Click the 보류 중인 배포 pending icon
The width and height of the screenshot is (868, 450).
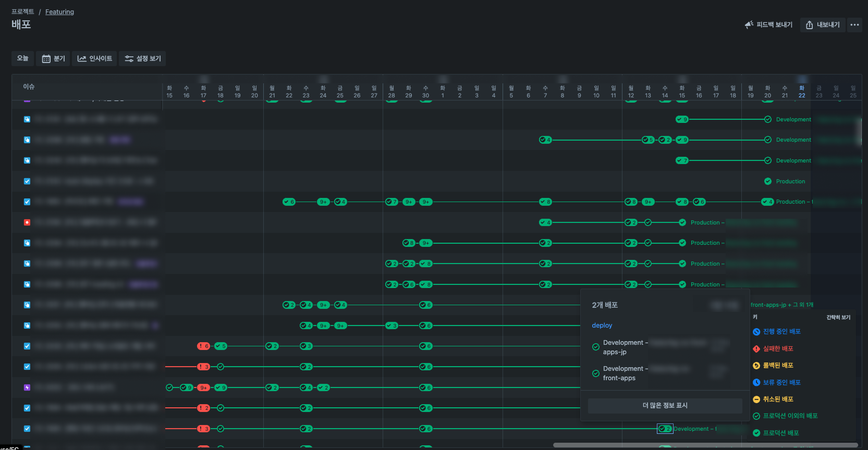(x=756, y=382)
